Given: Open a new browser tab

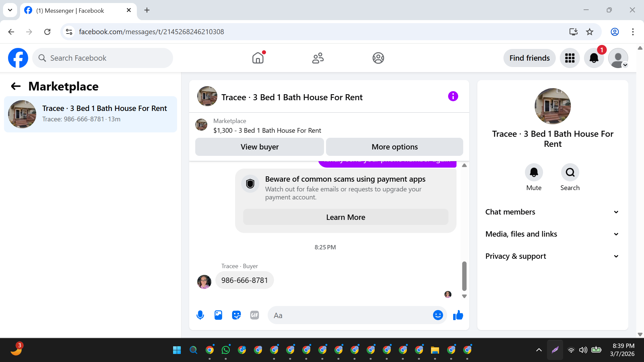Looking at the screenshot, I should (x=147, y=10).
